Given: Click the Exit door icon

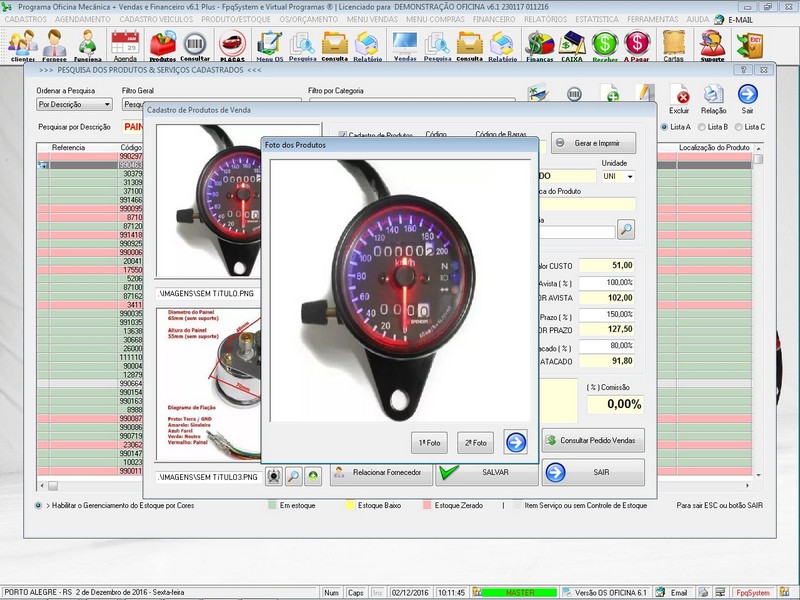Looking at the screenshot, I should tap(749, 45).
